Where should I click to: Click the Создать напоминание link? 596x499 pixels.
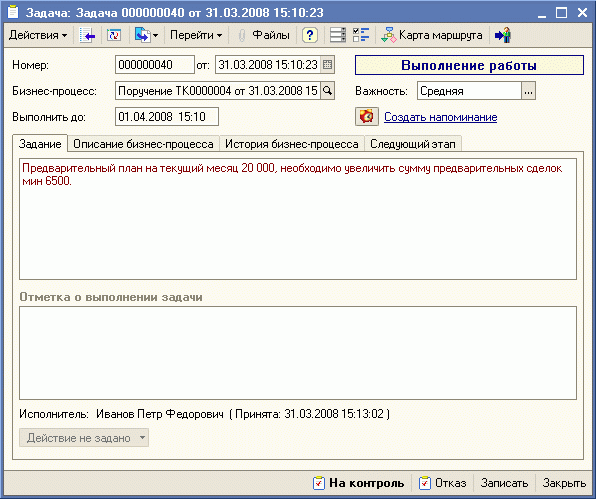[x=441, y=117]
